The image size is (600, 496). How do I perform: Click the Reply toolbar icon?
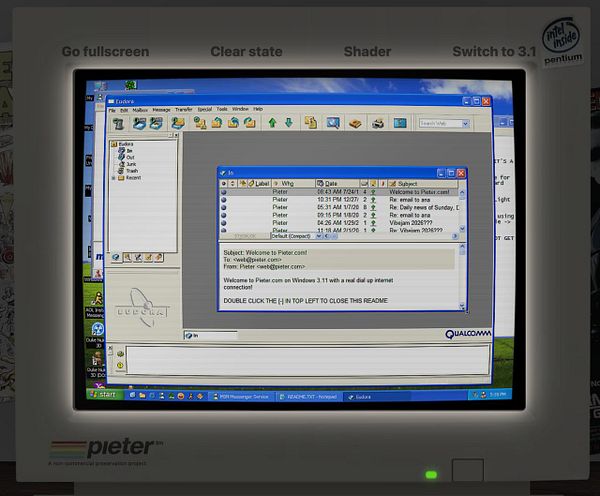217,123
